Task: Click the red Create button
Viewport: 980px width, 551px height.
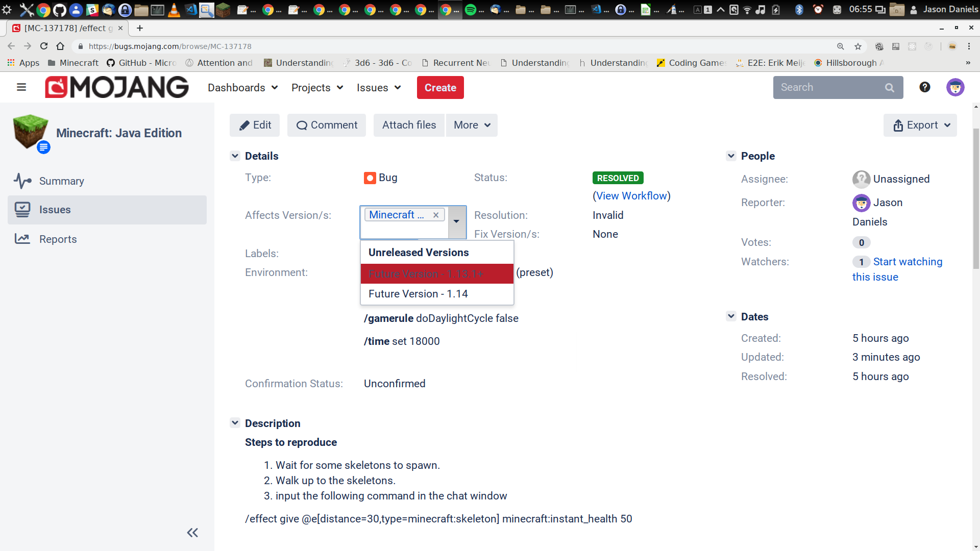Action: click(440, 88)
